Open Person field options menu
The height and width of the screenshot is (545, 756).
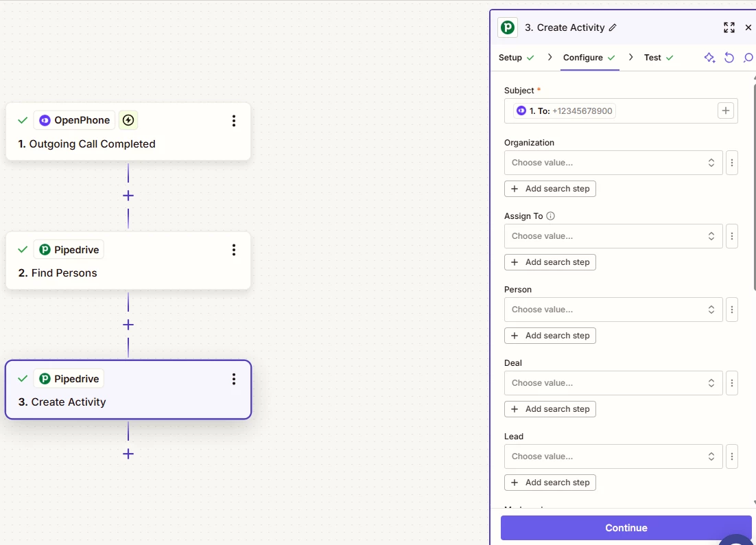(732, 310)
